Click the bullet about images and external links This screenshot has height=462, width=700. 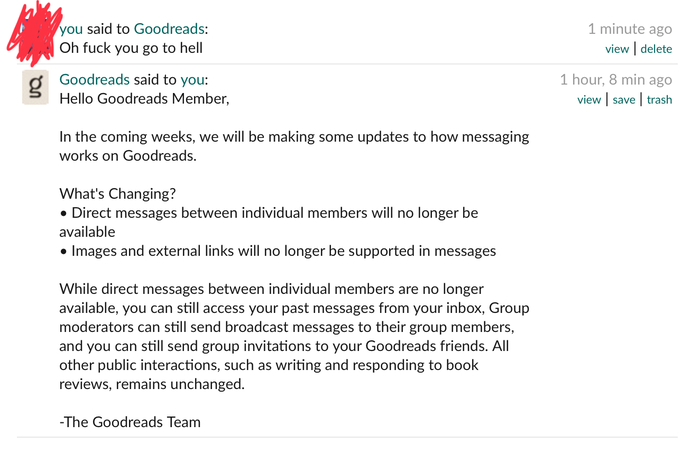pos(277,250)
